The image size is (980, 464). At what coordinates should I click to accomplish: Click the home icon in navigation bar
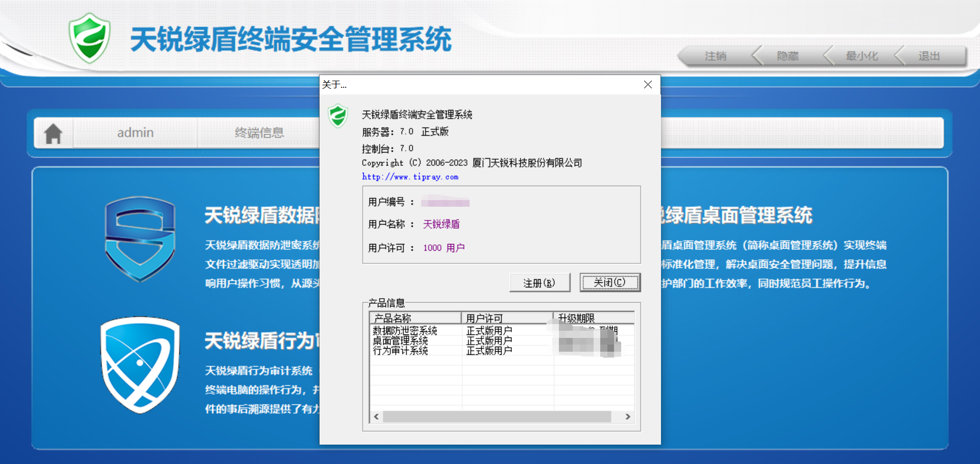click(x=53, y=133)
